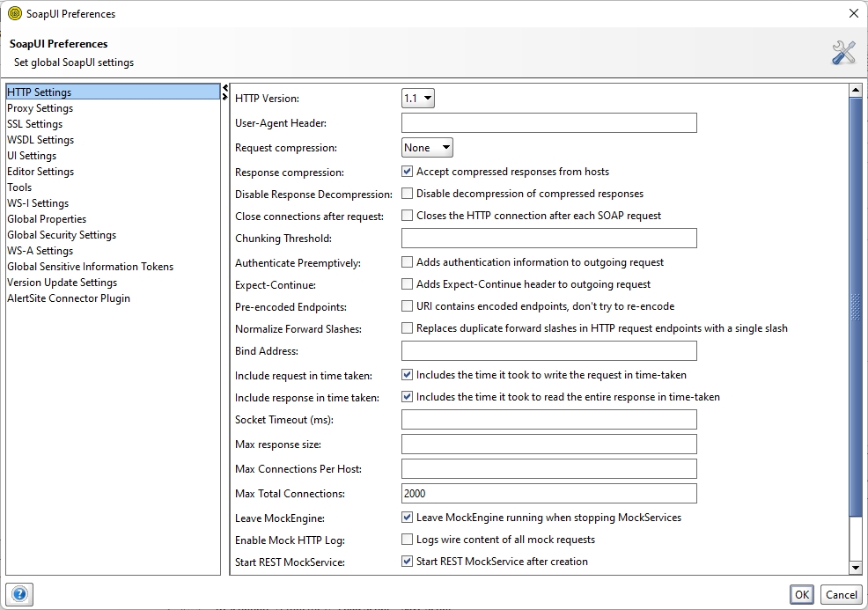The width and height of the screenshot is (868, 610).
Task: Uncheck Leave MockEngine running option
Action: [x=407, y=518]
